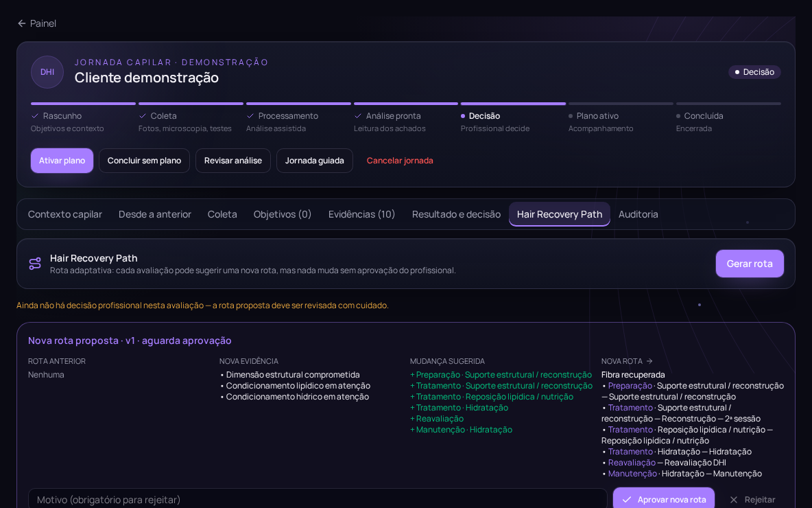Select the Hair Recovery Path route icon
The width and height of the screenshot is (812, 508).
35,264
